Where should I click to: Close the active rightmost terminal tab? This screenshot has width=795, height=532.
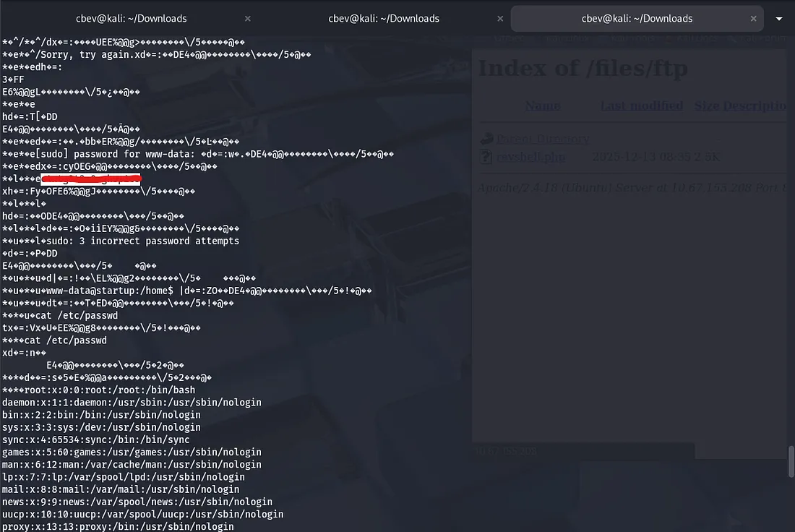click(754, 19)
